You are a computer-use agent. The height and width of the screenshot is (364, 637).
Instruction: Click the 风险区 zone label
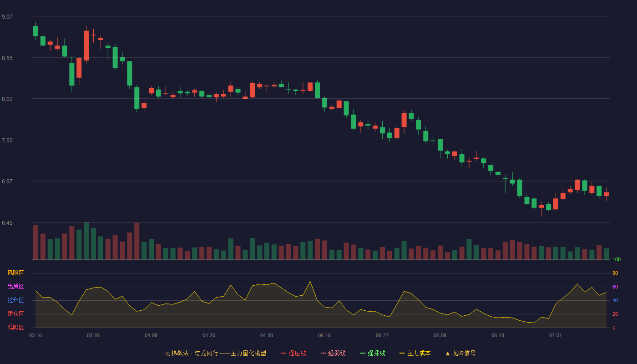point(15,273)
